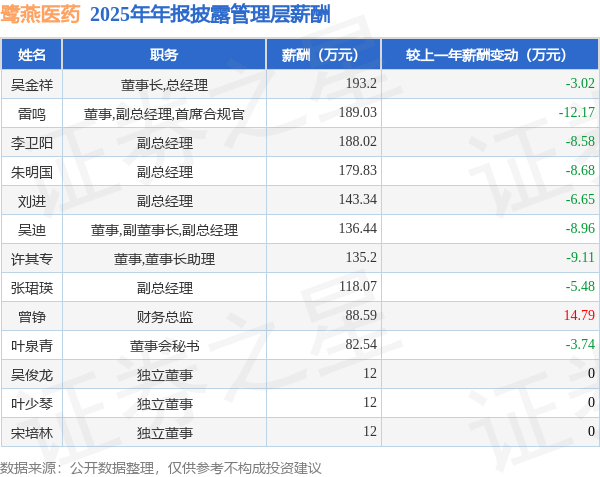600x477 pixels.
Task: Select the 李卫阳 row name cell
Action: (x=31, y=143)
